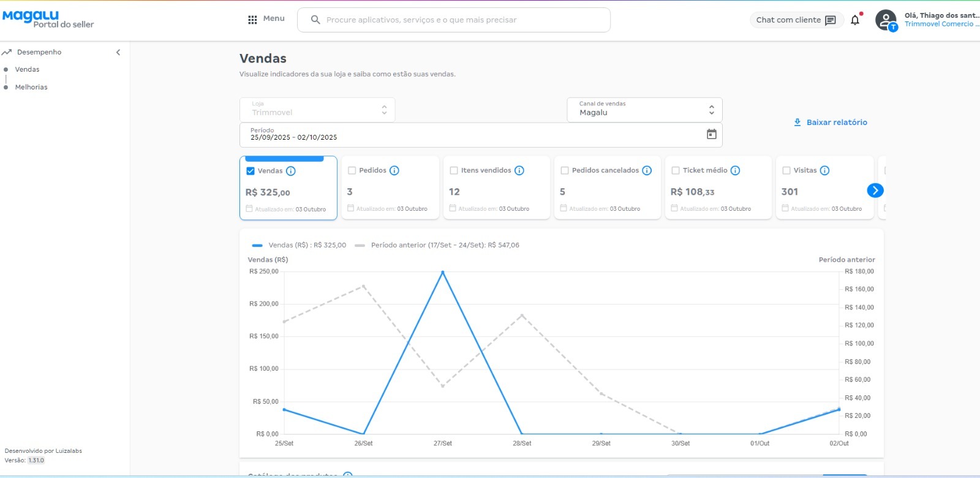Click the 301 Visitas value
This screenshot has width=980, height=478.
[x=790, y=192]
